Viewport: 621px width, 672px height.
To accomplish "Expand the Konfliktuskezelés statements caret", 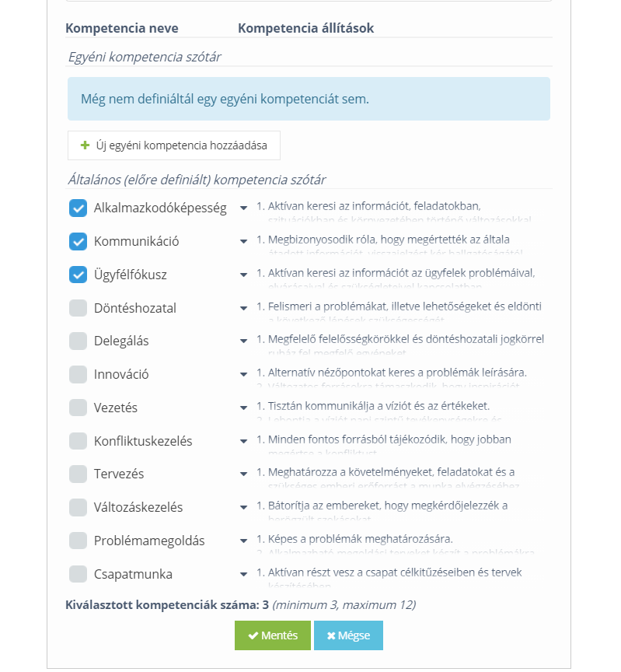I will pos(243,442).
